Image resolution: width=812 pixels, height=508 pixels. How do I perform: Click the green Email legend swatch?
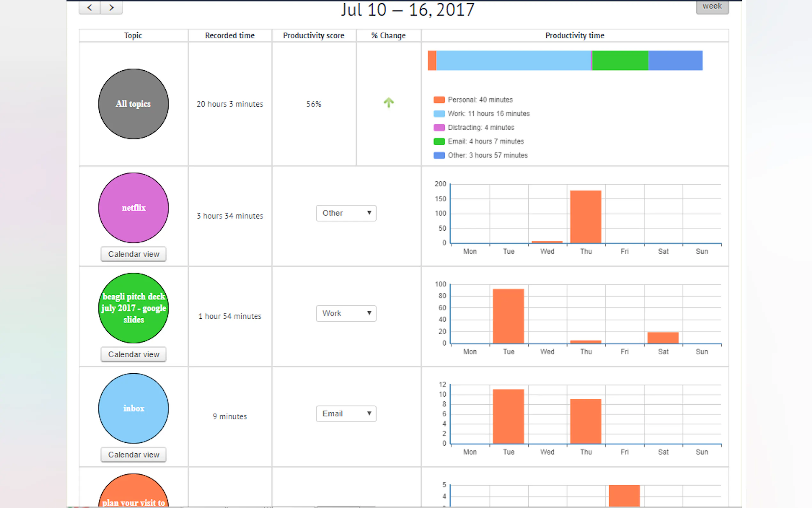tap(439, 141)
